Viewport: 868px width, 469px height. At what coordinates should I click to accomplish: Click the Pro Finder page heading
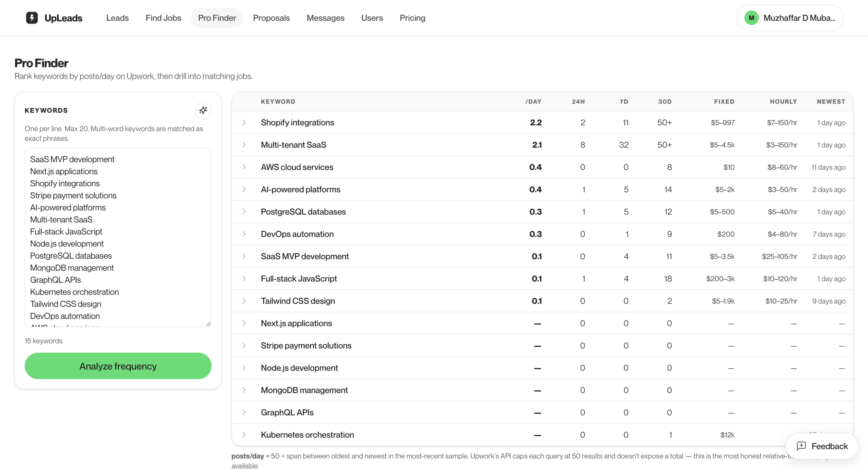(x=42, y=63)
